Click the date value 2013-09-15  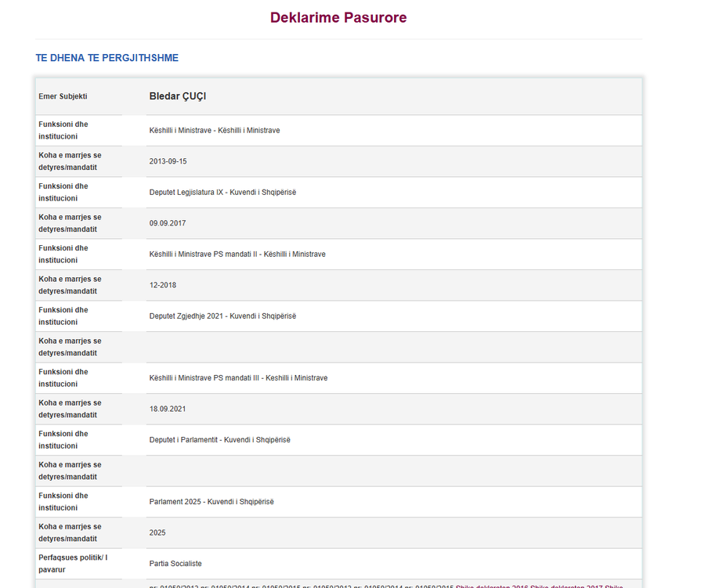tap(168, 161)
